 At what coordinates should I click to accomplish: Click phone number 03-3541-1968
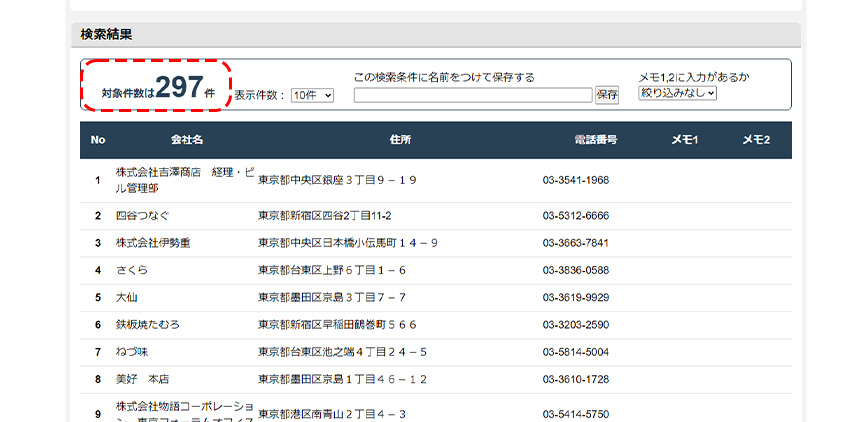point(576,180)
